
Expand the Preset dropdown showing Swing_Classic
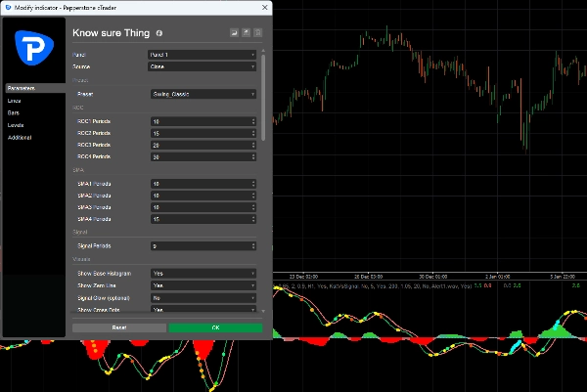203,94
